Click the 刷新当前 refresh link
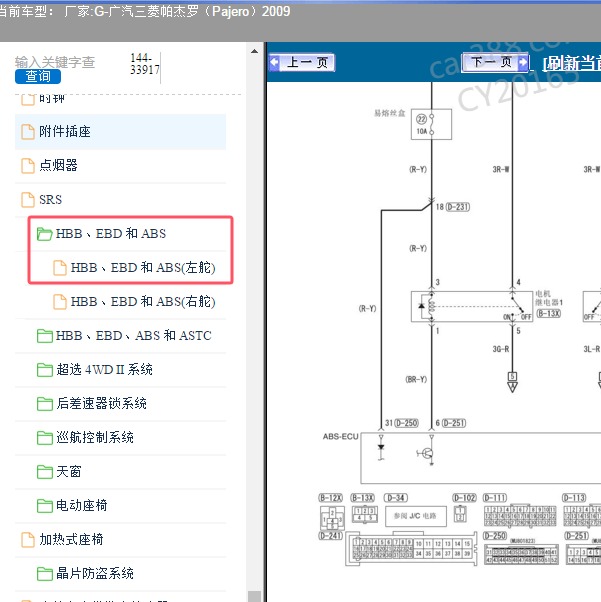This screenshot has width=601, height=602. tap(572, 63)
